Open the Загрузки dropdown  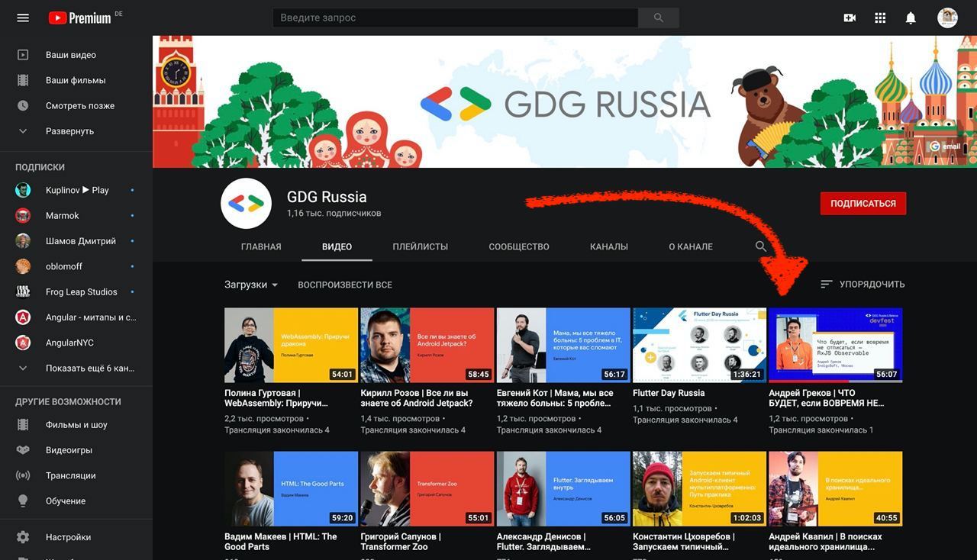(x=251, y=285)
